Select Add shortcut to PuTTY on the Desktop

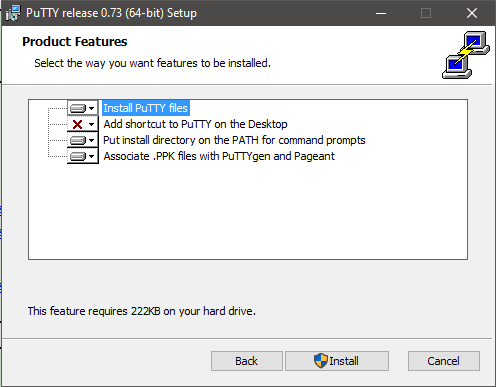pos(195,124)
